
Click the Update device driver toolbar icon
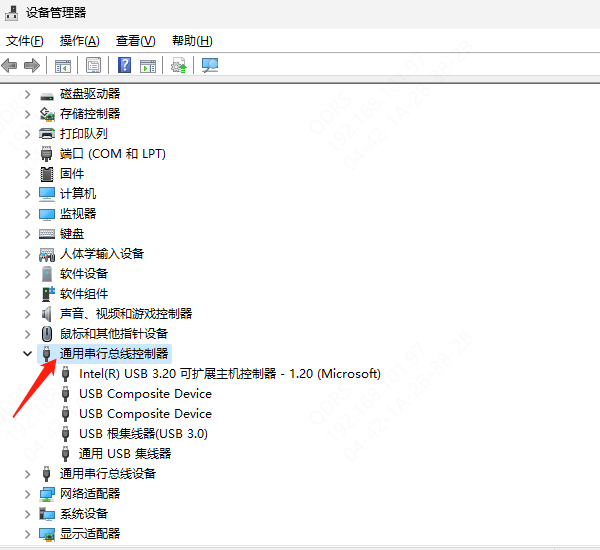(x=179, y=65)
